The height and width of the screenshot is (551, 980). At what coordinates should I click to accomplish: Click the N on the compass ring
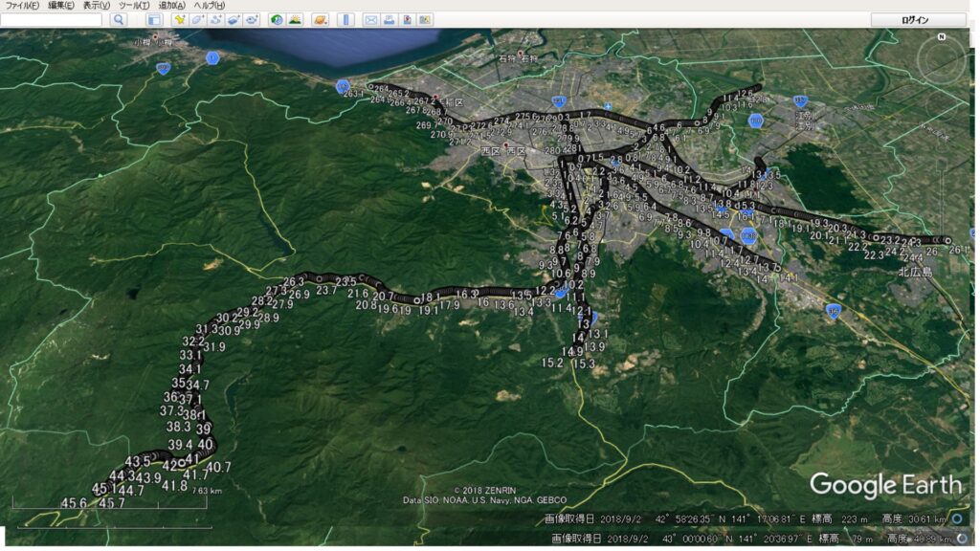click(942, 37)
